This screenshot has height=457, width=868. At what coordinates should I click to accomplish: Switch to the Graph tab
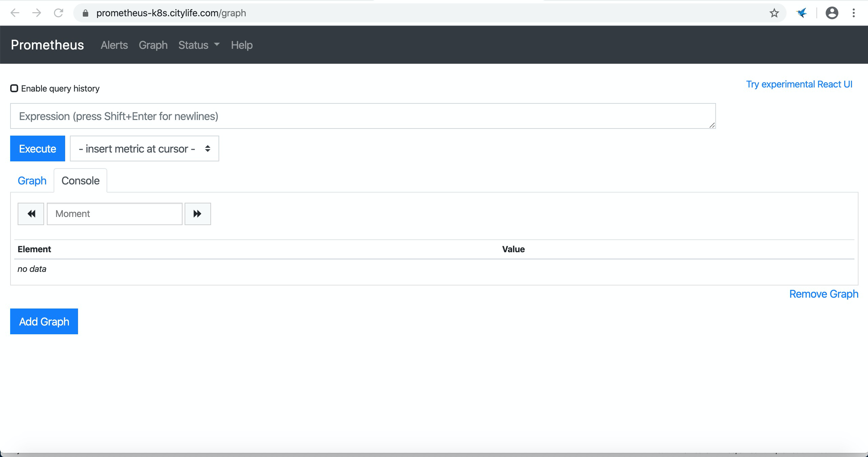pyautogui.click(x=32, y=181)
